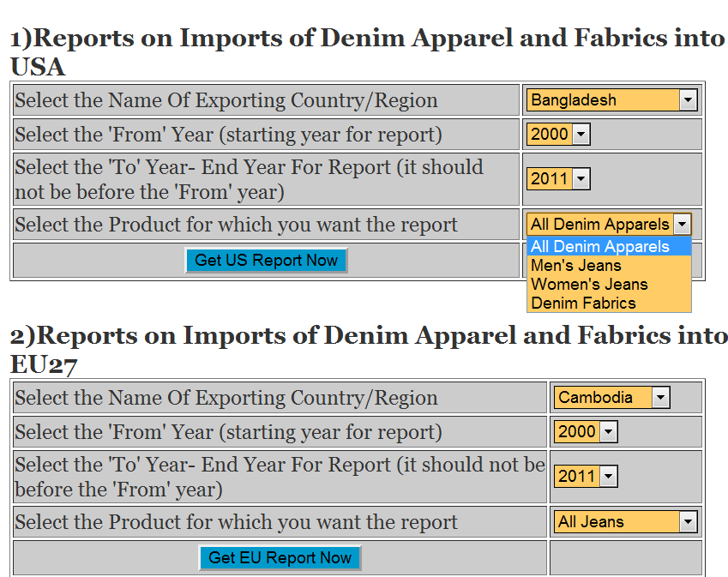
Task: Click the US section's 'From' year label text
Action: [x=228, y=135]
